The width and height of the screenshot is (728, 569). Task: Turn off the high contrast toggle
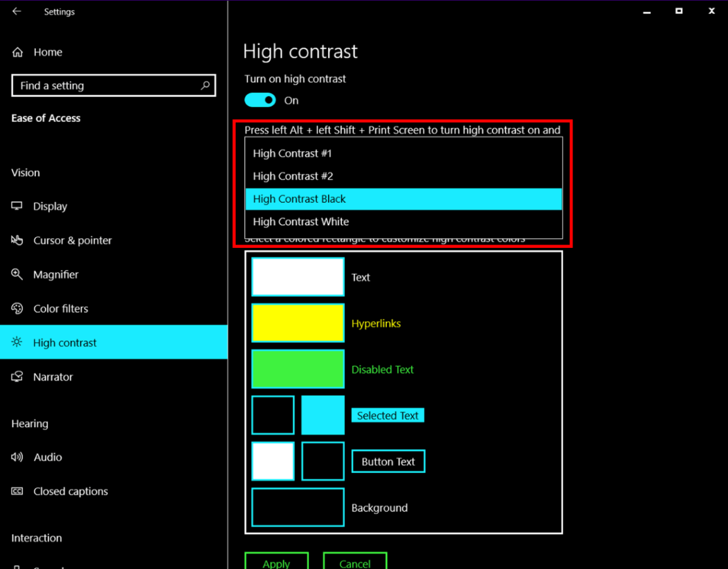(260, 100)
